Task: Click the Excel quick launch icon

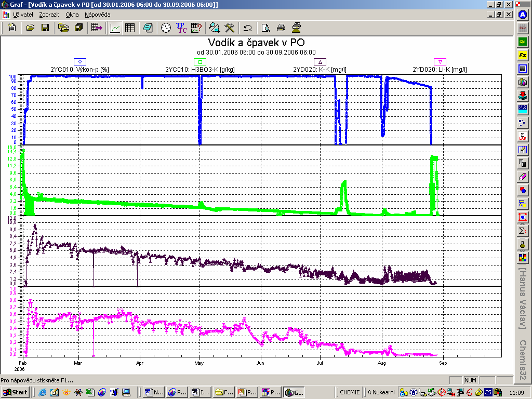Action: (90, 393)
